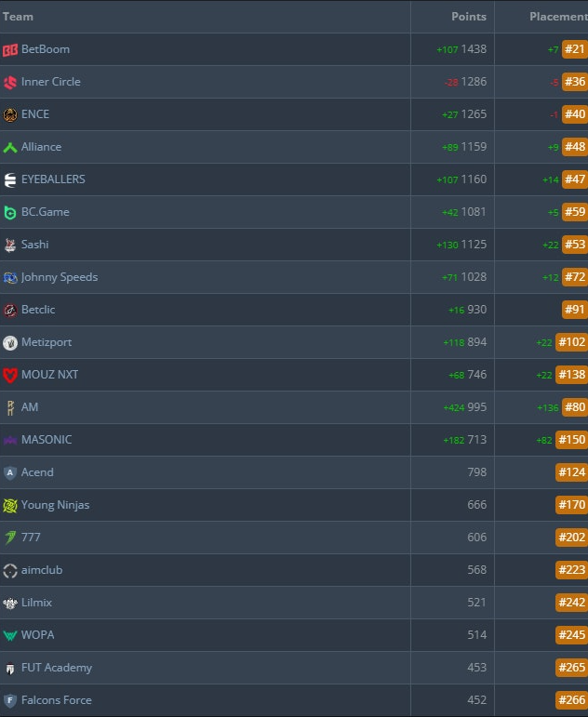Click the Inner Circle team logo

tap(10, 82)
